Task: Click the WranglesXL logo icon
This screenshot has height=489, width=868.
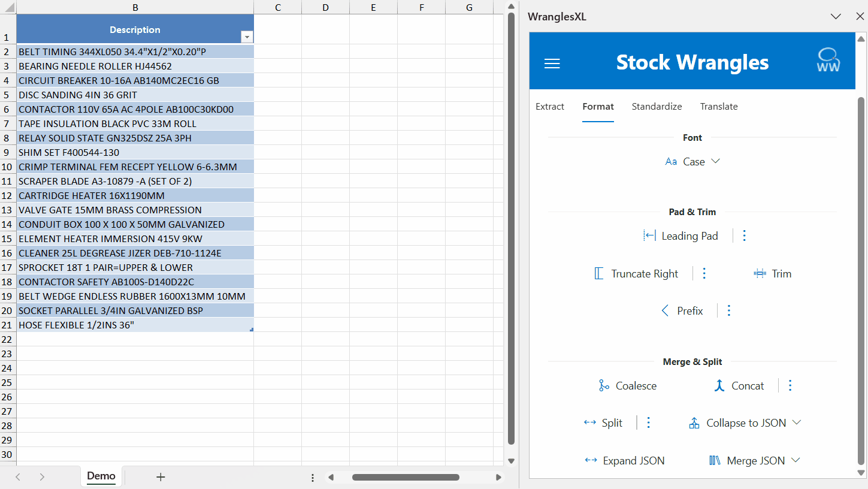Action: [x=828, y=61]
